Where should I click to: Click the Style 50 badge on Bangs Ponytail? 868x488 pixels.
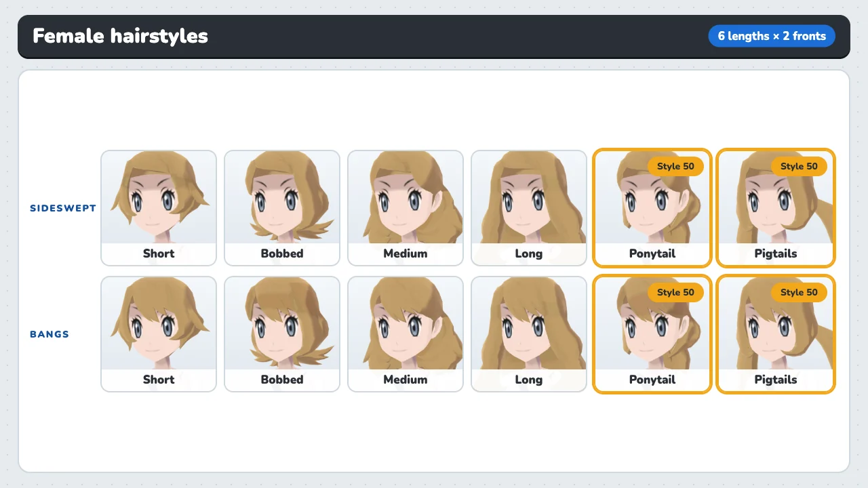coord(675,292)
